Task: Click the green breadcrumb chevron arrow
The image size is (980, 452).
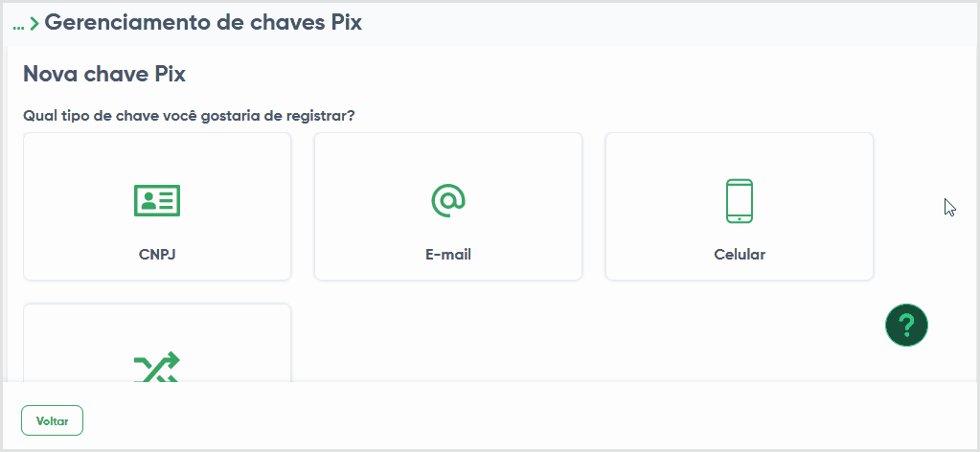Action: (x=35, y=24)
